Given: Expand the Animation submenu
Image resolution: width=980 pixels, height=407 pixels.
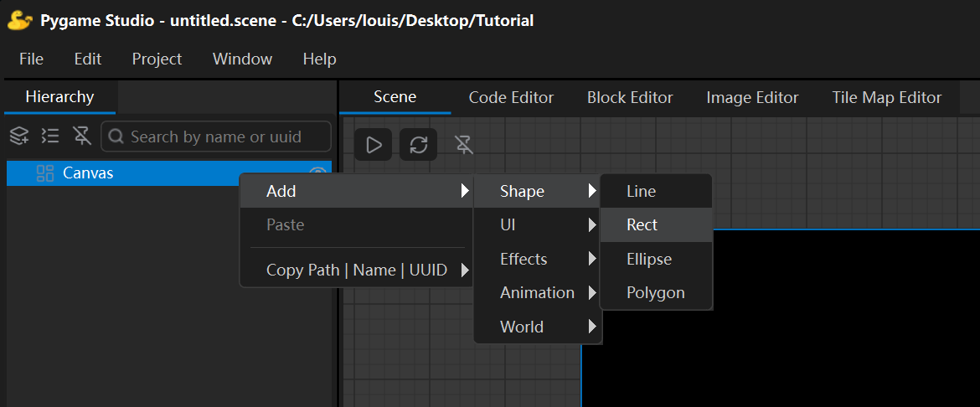Looking at the screenshot, I should click(538, 292).
